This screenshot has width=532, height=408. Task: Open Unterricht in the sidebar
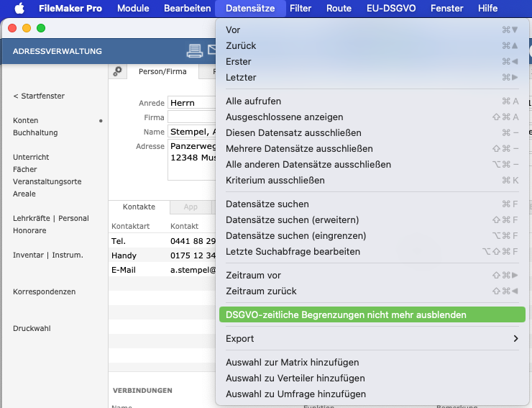point(31,158)
